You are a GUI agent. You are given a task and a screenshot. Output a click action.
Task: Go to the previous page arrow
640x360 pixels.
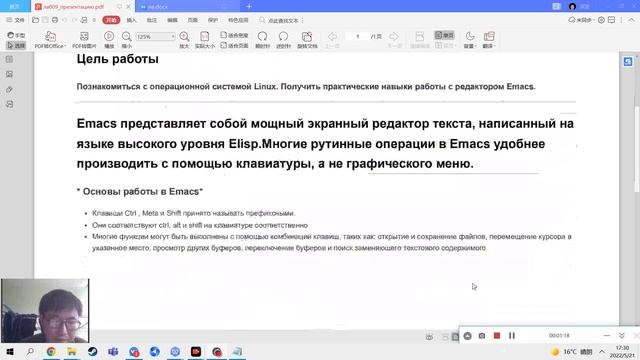click(x=332, y=40)
